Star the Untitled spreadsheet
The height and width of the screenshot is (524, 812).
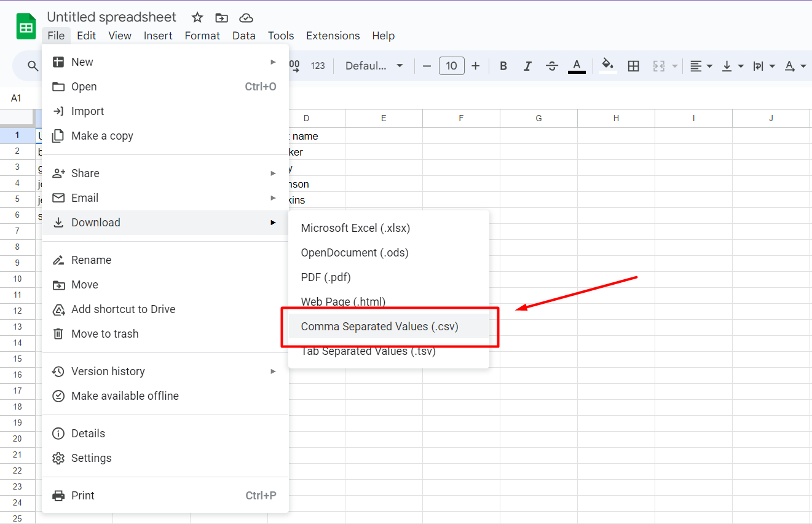197,17
